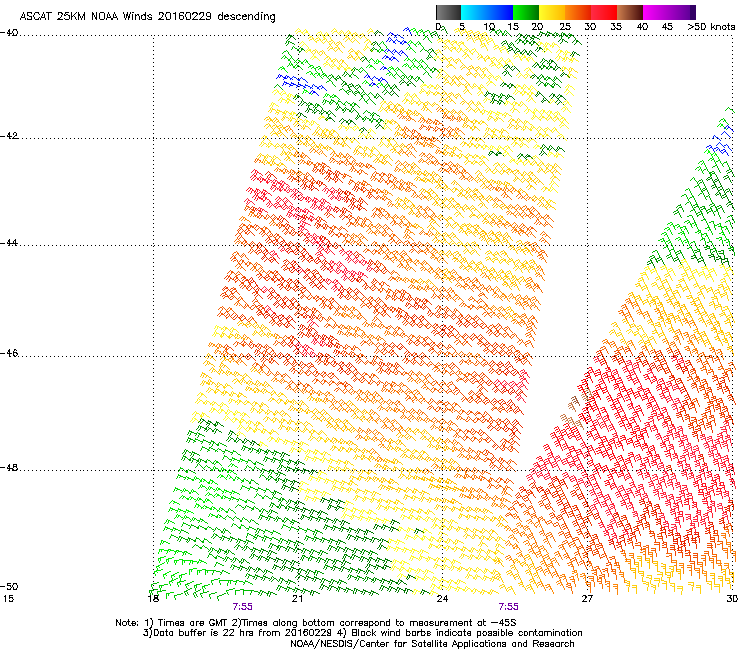This screenshot has height=650, width=740.
Task: Click the ASCAT 25KM NOAA Winds title
Action: (x=148, y=16)
